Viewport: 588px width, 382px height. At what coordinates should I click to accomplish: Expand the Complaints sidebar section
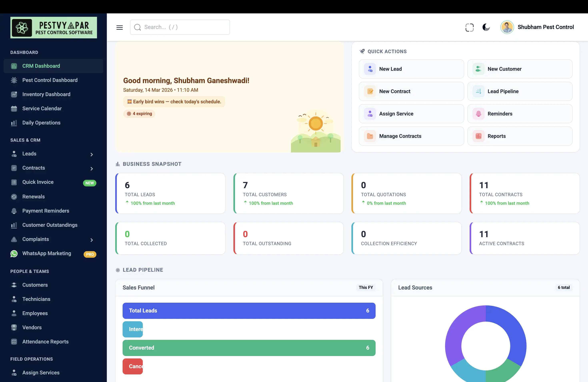point(92,240)
